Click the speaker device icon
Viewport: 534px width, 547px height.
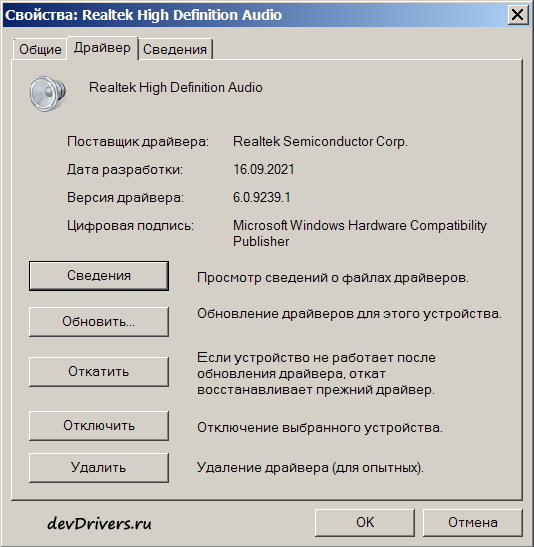[x=47, y=93]
